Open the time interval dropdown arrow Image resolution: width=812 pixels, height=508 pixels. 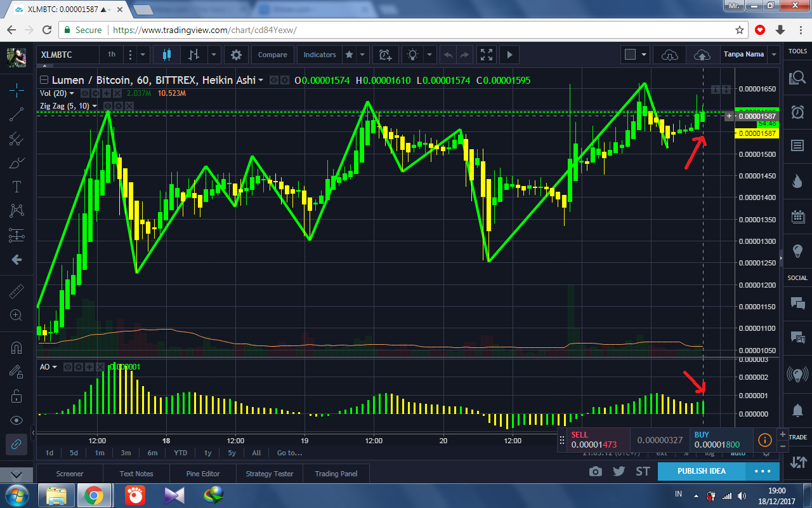pos(143,55)
